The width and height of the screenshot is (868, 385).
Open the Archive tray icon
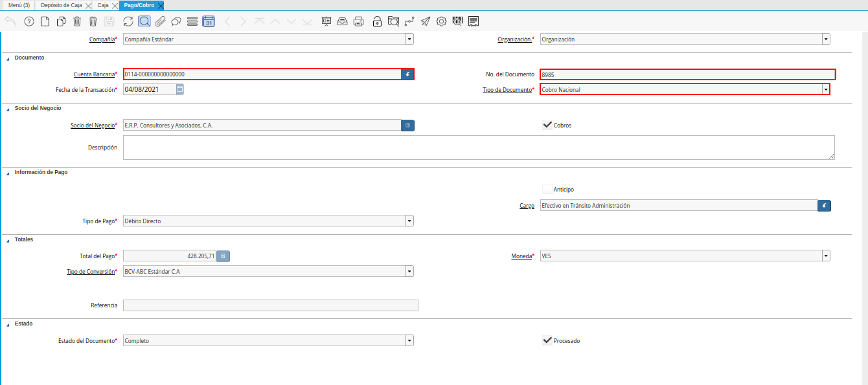(343, 21)
